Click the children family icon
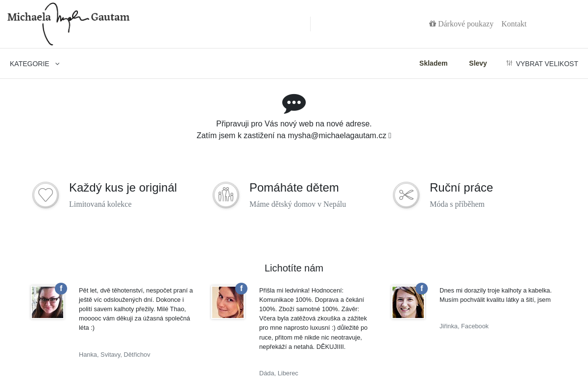This screenshot has width=588, height=392. click(x=226, y=195)
